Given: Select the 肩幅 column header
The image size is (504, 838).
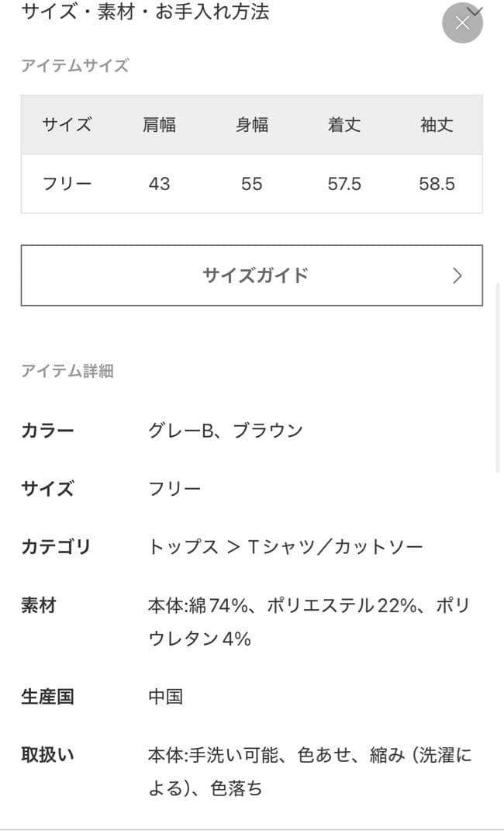Looking at the screenshot, I should tap(160, 125).
